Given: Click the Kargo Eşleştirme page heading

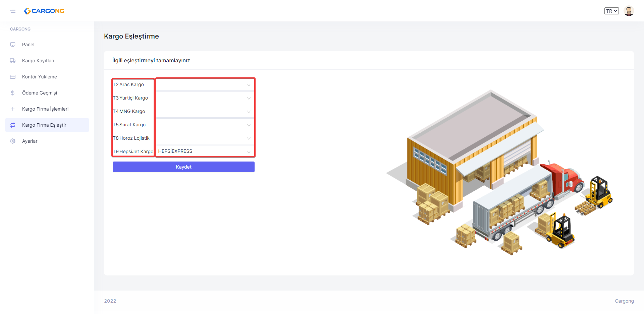Looking at the screenshot, I should pyautogui.click(x=131, y=36).
